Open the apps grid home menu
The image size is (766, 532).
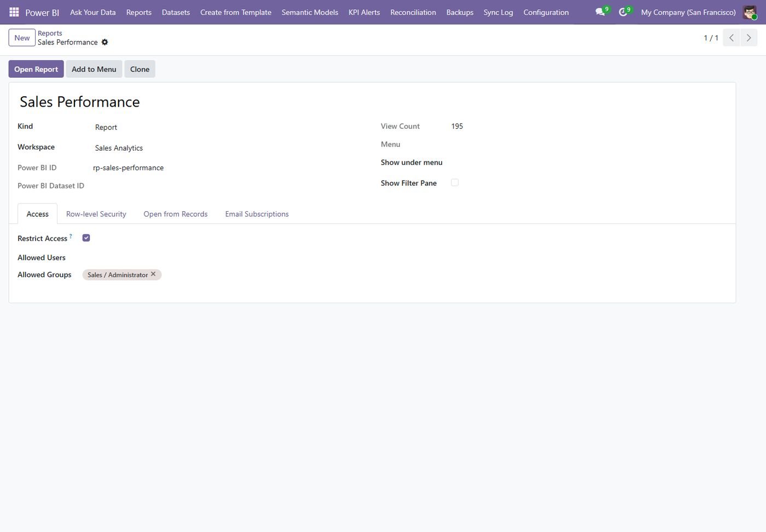point(14,12)
